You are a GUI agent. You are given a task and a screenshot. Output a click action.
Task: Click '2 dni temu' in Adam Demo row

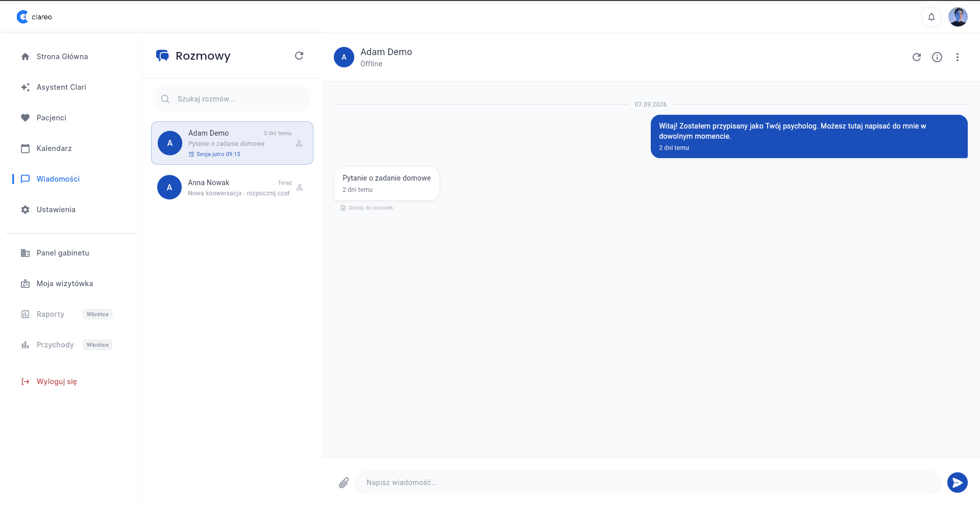coord(278,133)
